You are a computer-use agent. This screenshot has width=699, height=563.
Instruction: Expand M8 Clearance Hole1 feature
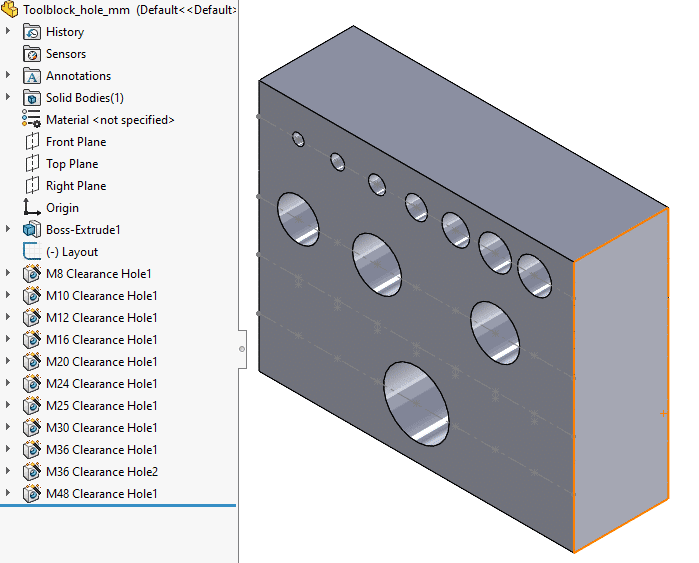click(x=8, y=273)
